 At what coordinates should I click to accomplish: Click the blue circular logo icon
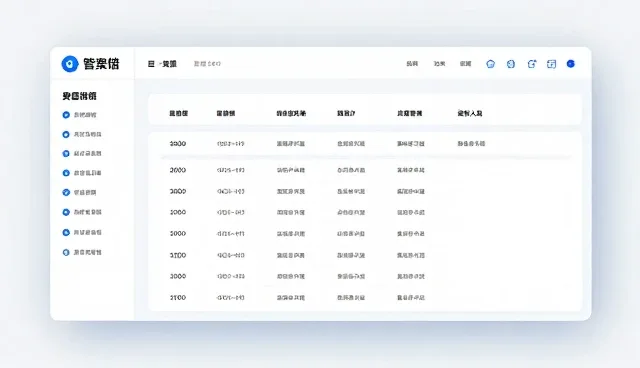pyautogui.click(x=70, y=64)
